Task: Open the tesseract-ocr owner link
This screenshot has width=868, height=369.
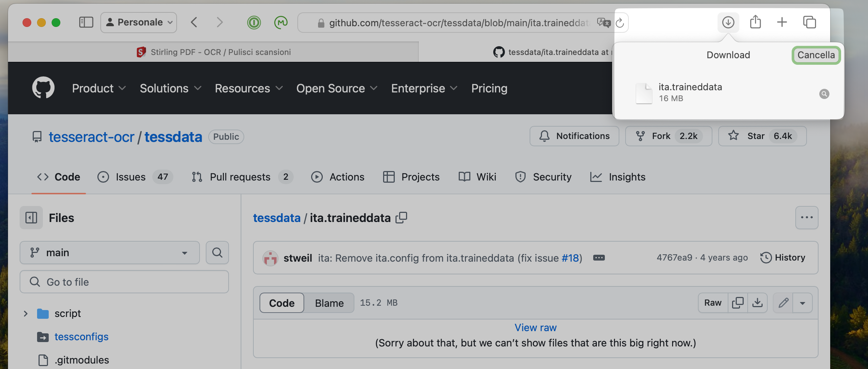Action: [x=92, y=137]
